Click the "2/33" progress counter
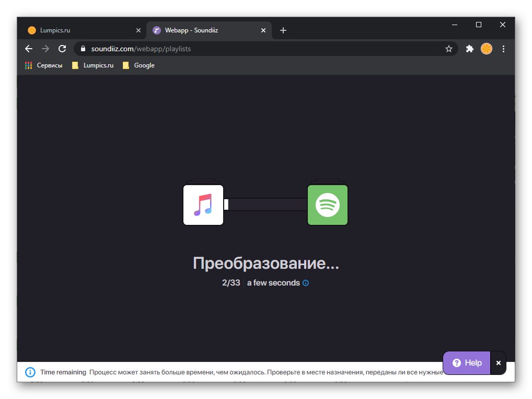The image size is (532, 399). pos(231,283)
